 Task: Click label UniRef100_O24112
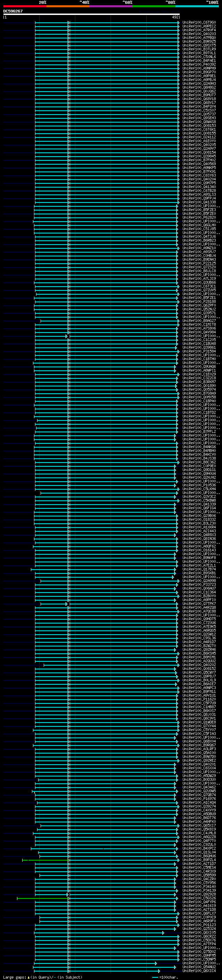(x=199, y=137)
